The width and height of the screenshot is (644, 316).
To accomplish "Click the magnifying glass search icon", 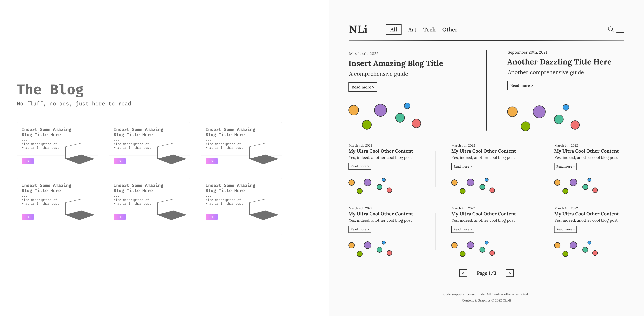I will point(611,30).
